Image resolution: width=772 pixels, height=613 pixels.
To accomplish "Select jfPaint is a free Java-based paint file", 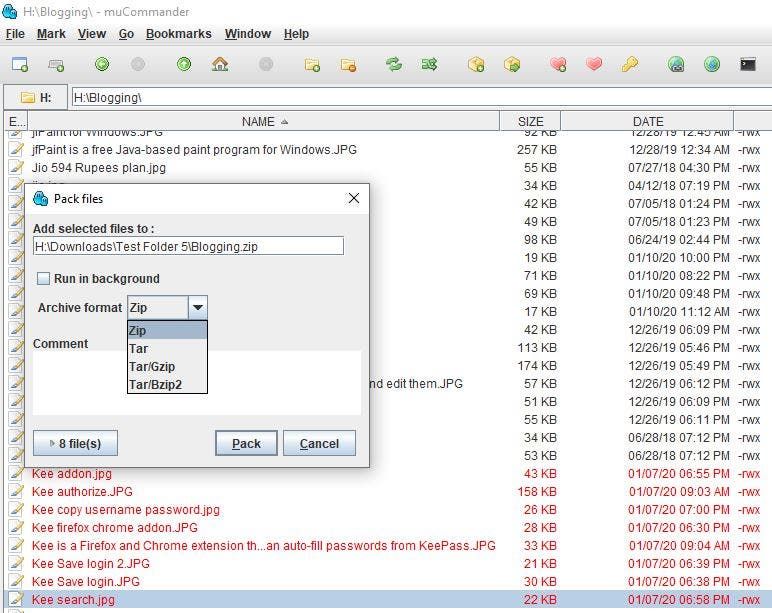I will [194, 150].
